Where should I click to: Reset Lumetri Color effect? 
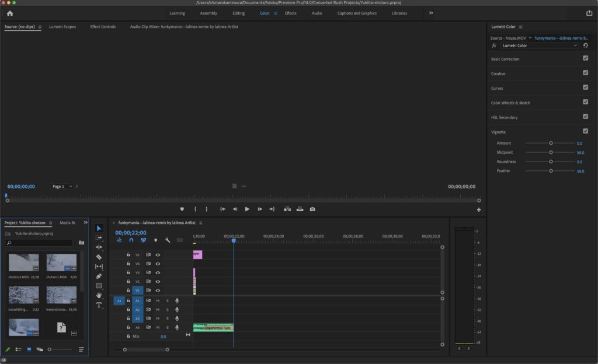[x=585, y=45]
